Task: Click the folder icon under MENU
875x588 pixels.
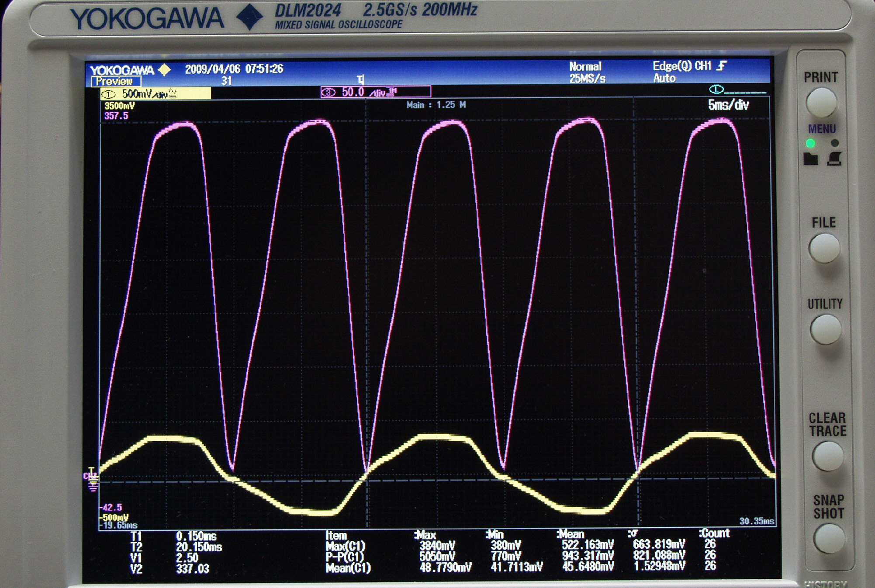Action: tap(810, 159)
